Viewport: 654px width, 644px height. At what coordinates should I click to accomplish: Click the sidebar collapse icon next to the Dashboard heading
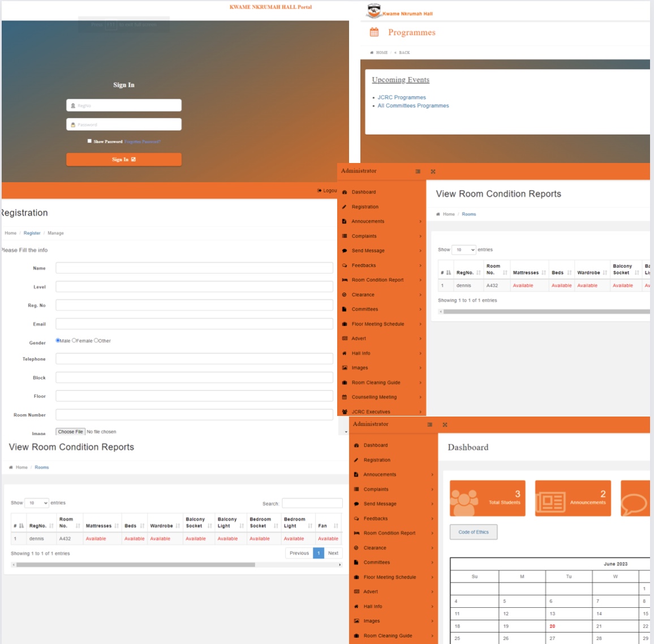tap(429, 424)
